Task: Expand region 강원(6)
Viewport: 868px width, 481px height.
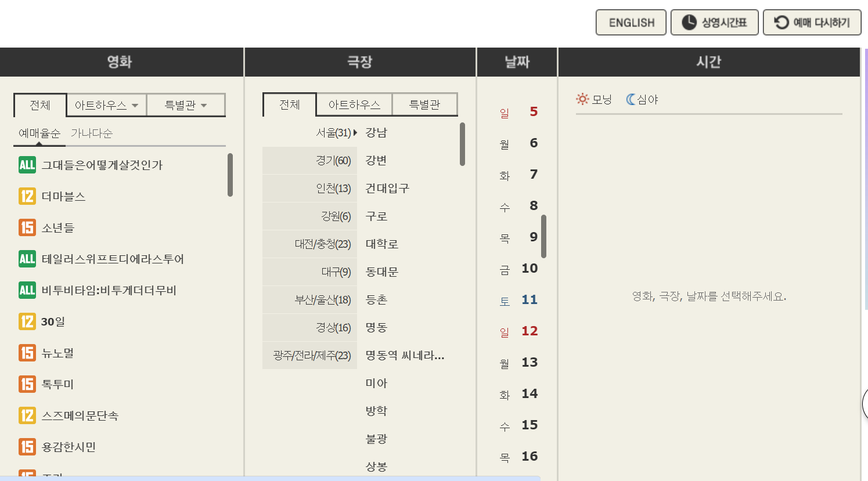Action: (x=310, y=216)
